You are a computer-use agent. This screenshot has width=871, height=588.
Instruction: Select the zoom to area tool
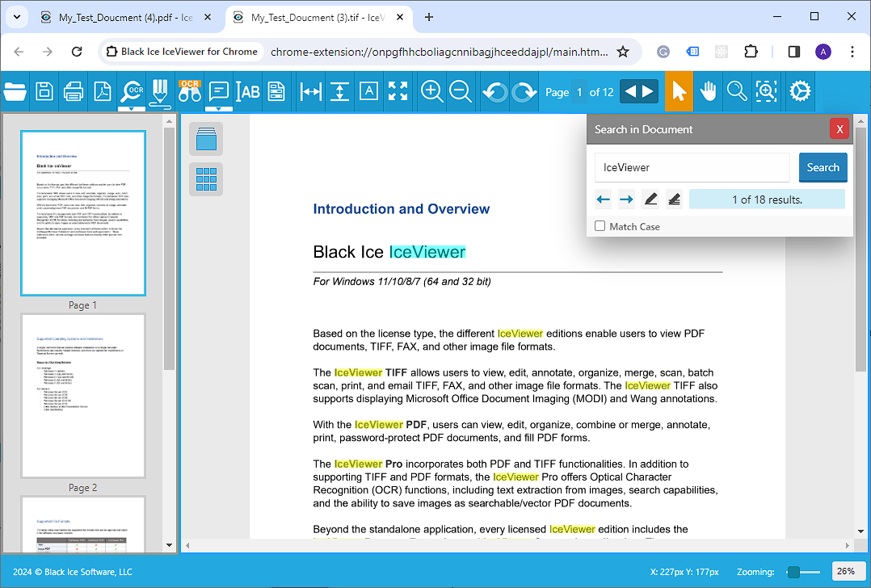click(766, 91)
